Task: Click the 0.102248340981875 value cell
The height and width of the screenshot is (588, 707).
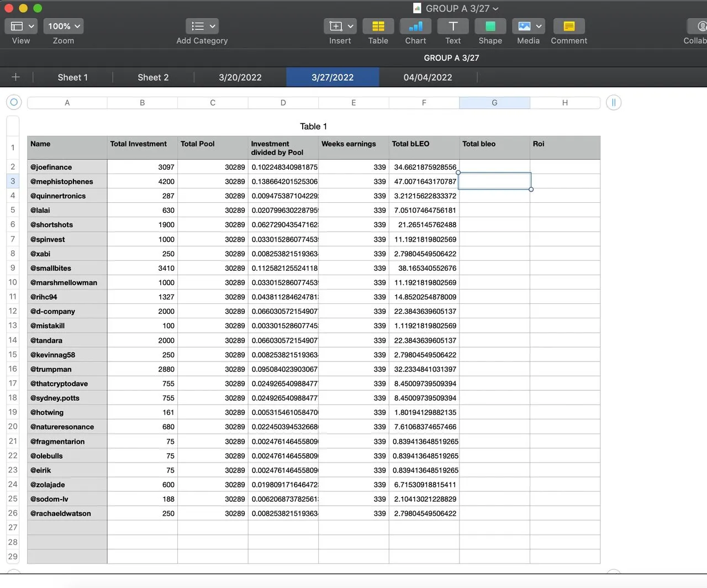Action: coord(283,167)
